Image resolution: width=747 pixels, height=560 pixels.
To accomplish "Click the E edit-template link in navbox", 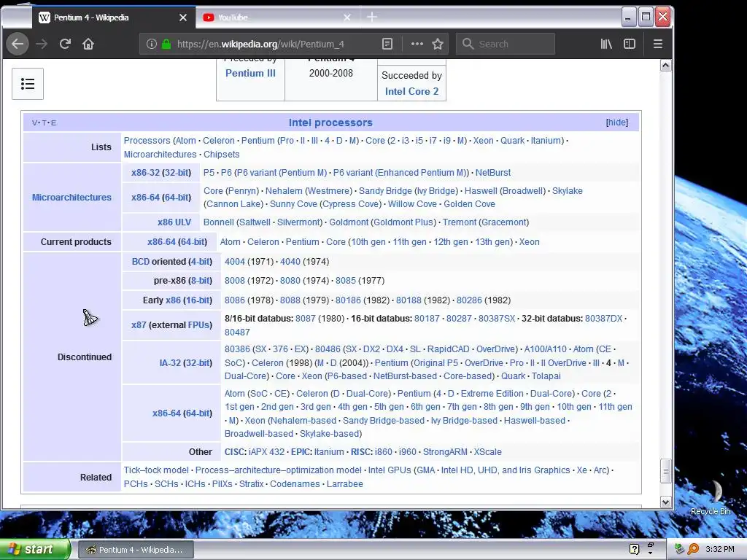I will 53,122.
